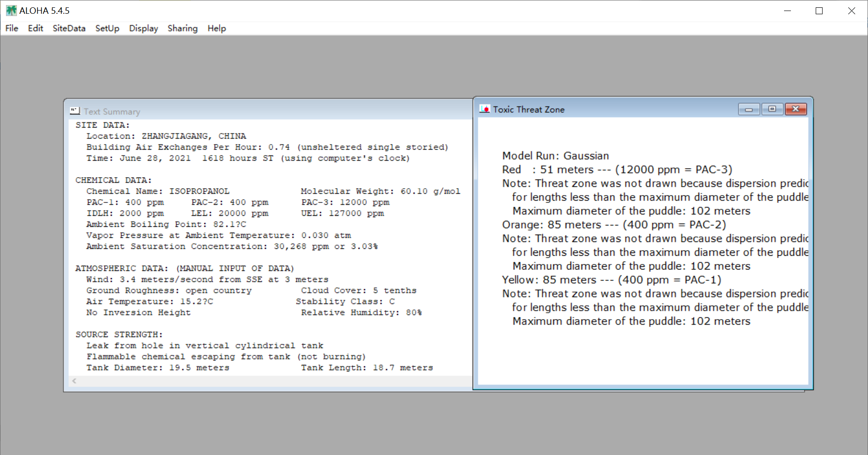This screenshot has height=455, width=868.
Task: Click the 'SITE DATA:' heading
Action: [103, 125]
